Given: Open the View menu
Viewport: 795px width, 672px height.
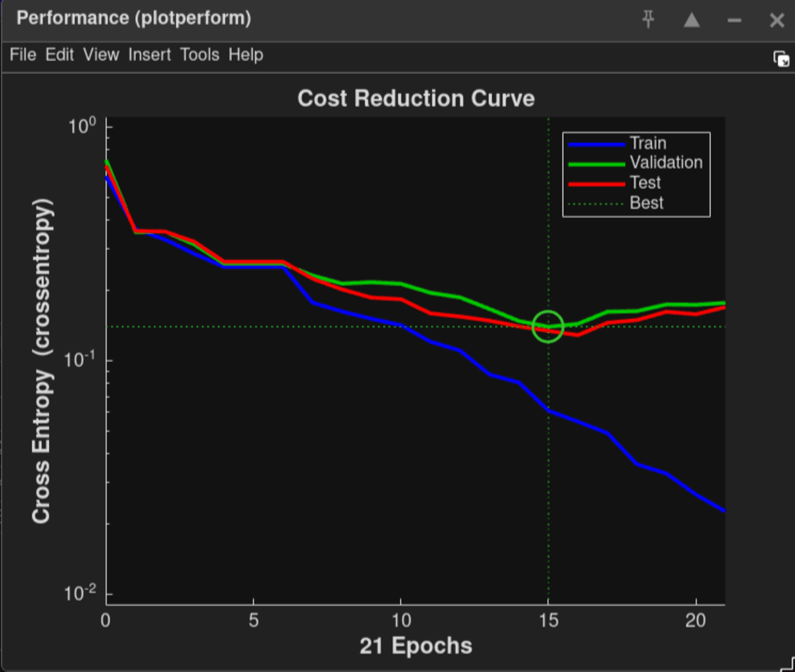Looking at the screenshot, I should [x=101, y=55].
